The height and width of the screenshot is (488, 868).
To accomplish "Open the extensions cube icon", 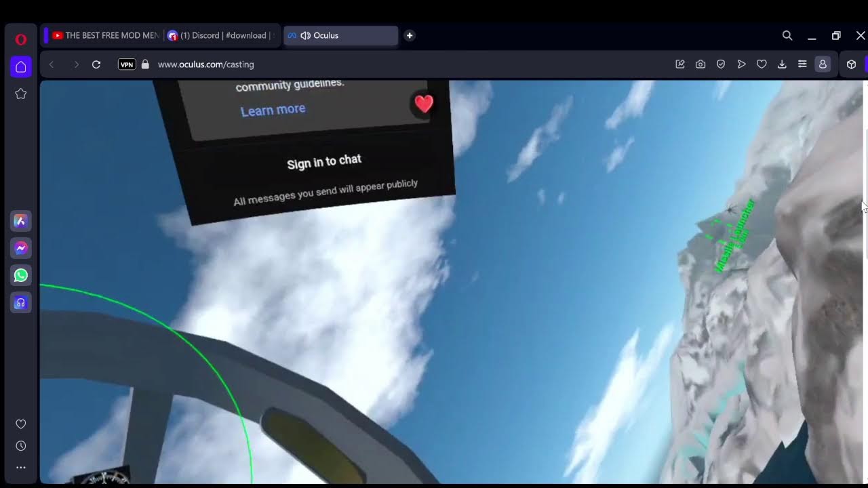I will 852,64.
